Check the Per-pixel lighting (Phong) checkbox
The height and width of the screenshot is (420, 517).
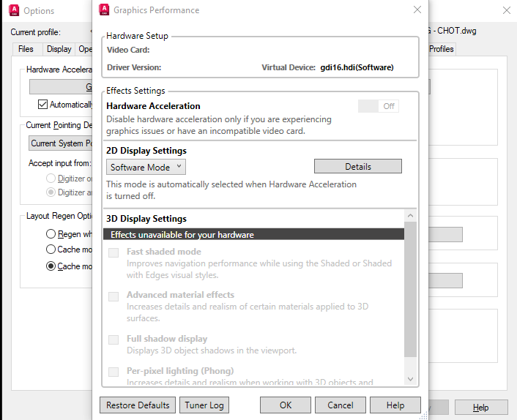(x=114, y=372)
